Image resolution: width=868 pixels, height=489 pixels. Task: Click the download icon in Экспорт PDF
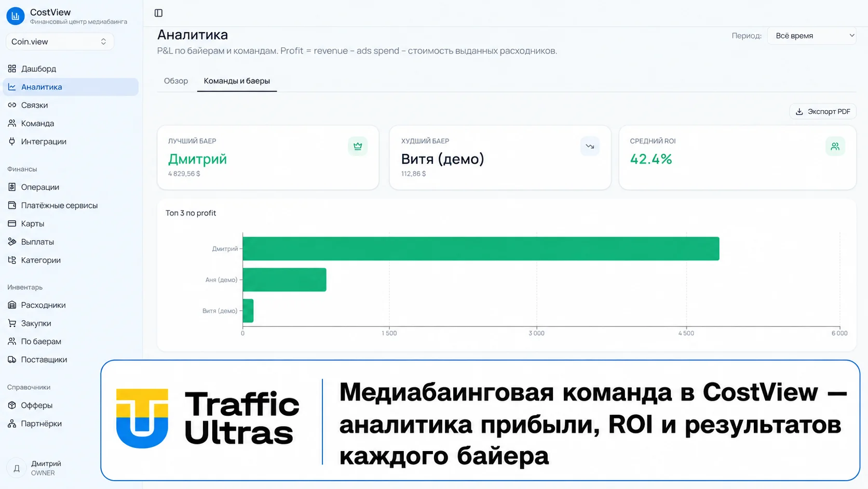pyautogui.click(x=799, y=112)
